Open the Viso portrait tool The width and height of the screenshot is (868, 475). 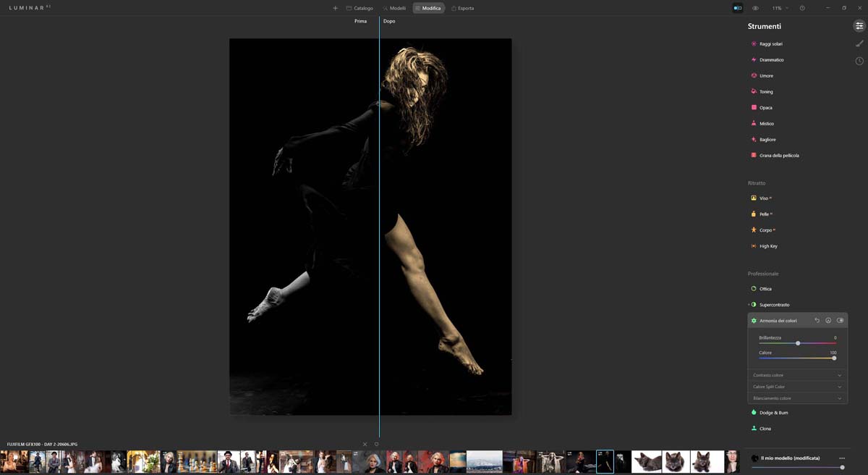tap(764, 198)
